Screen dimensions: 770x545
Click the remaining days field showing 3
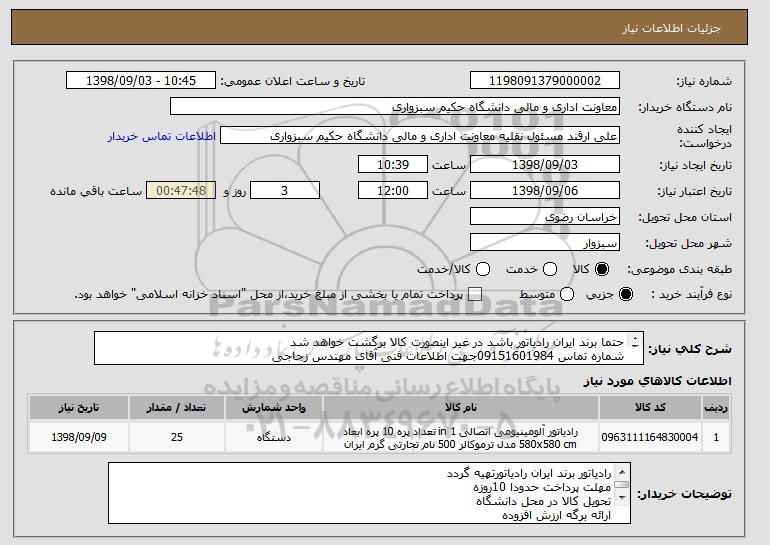click(x=285, y=191)
